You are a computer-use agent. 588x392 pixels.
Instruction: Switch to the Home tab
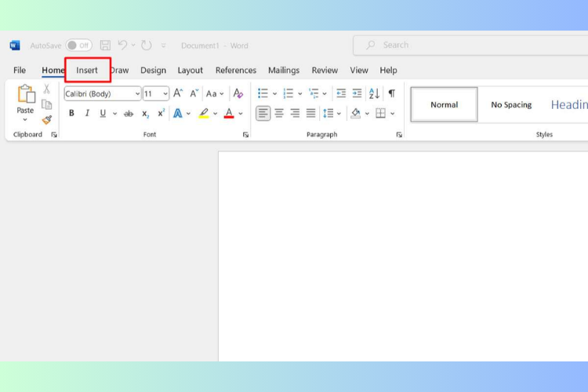point(53,70)
